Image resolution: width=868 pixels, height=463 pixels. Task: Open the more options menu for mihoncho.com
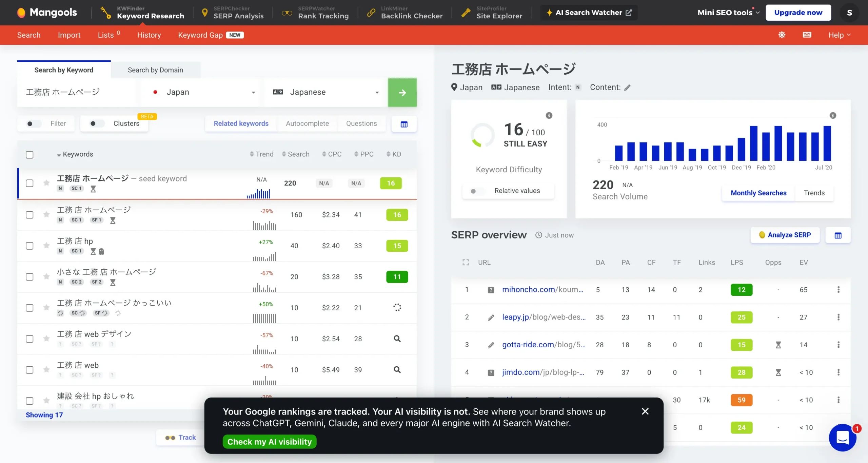point(839,290)
